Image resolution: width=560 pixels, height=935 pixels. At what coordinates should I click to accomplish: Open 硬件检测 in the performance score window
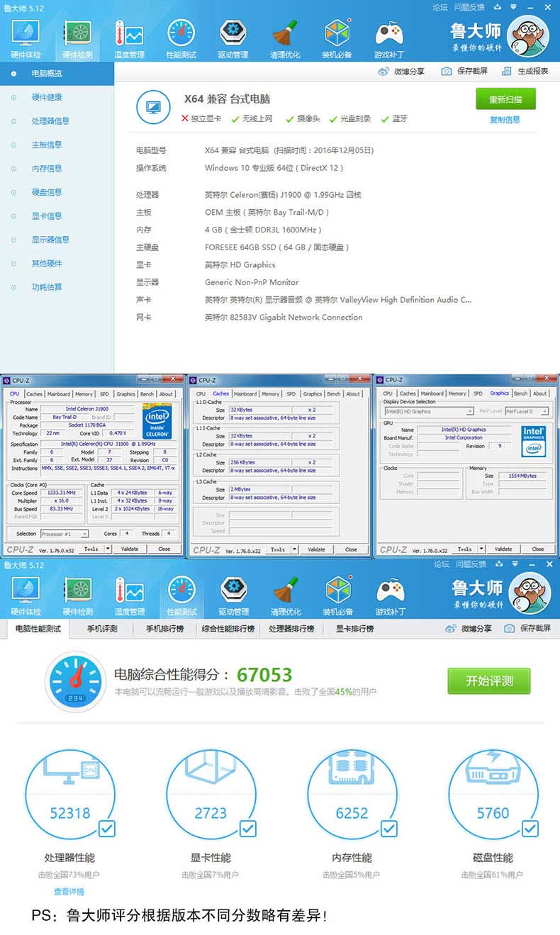click(x=77, y=595)
